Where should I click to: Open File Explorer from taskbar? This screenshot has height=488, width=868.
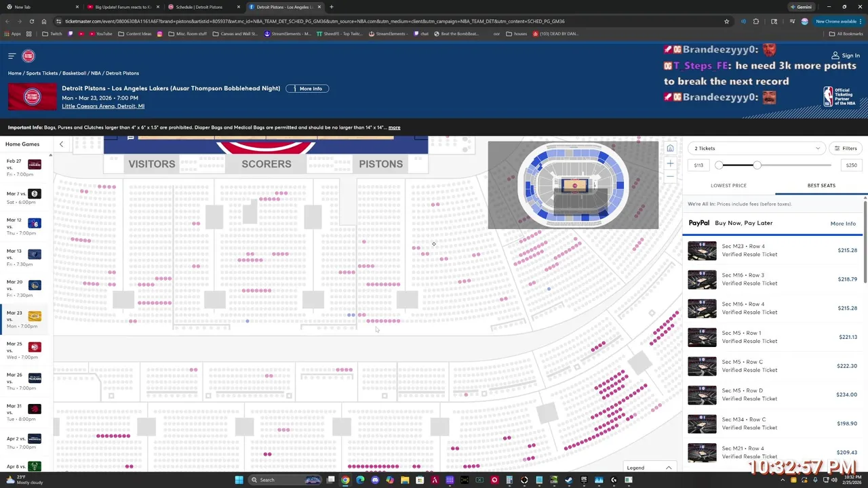click(x=405, y=480)
